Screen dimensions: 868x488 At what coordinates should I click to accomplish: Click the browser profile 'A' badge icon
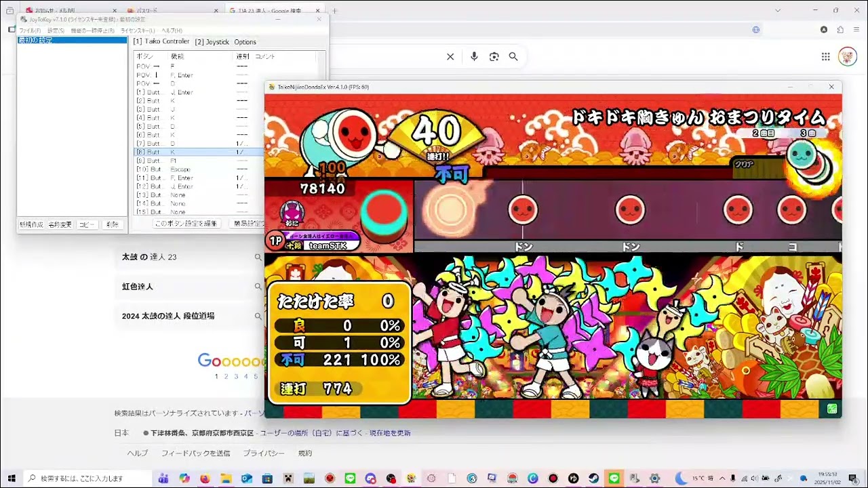(x=824, y=30)
